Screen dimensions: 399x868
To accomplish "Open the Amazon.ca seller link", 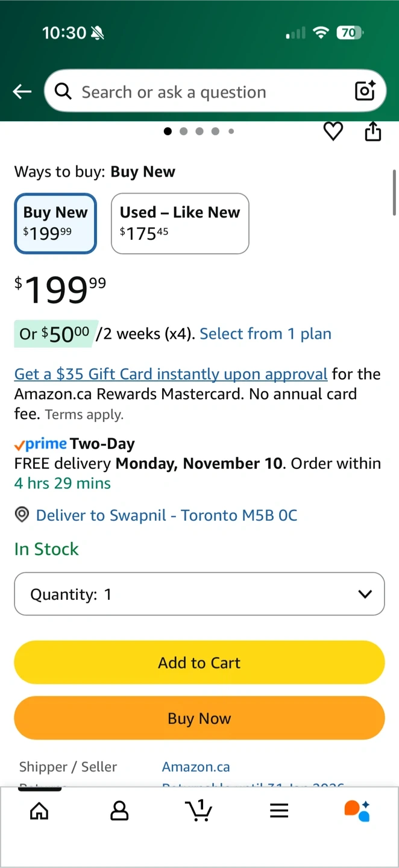I will [196, 767].
